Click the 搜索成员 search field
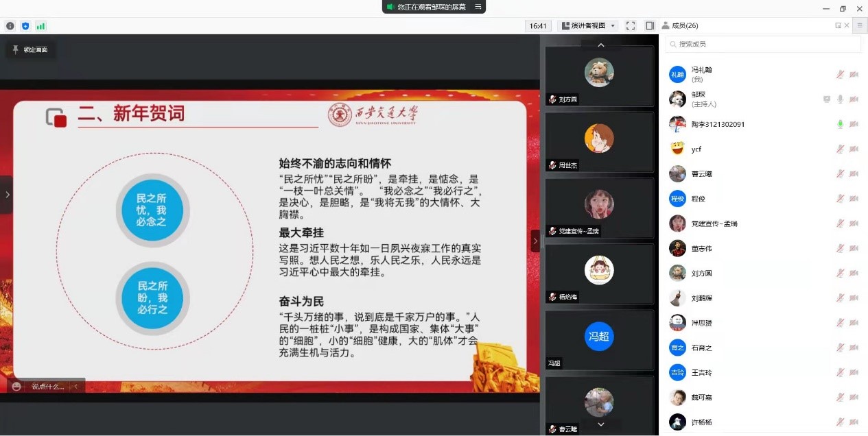This screenshot has width=868, height=436. coord(763,44)
